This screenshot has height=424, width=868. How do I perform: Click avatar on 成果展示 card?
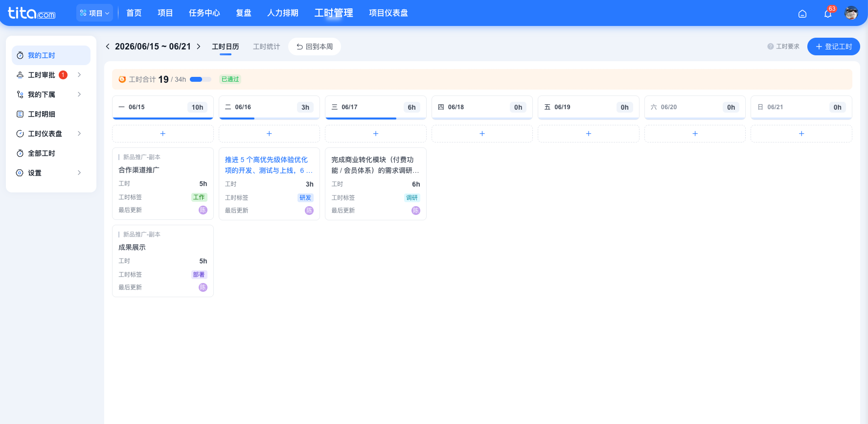click(203, 287)
